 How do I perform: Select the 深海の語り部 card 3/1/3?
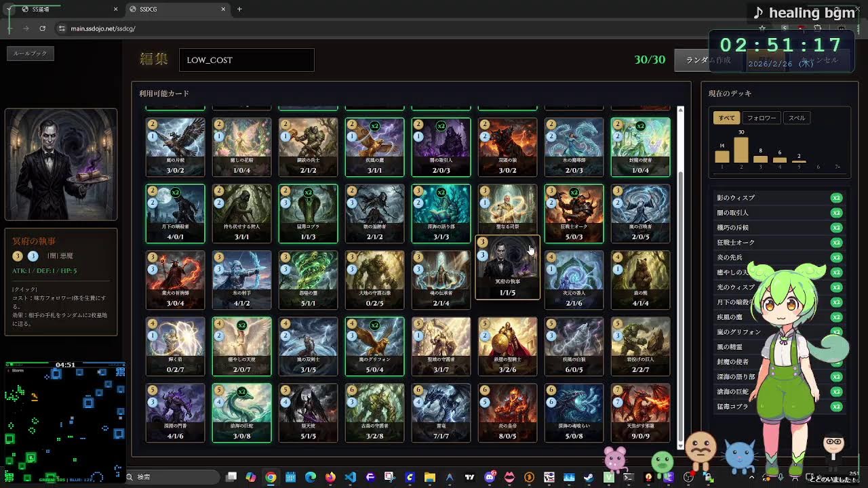[441, 213]
